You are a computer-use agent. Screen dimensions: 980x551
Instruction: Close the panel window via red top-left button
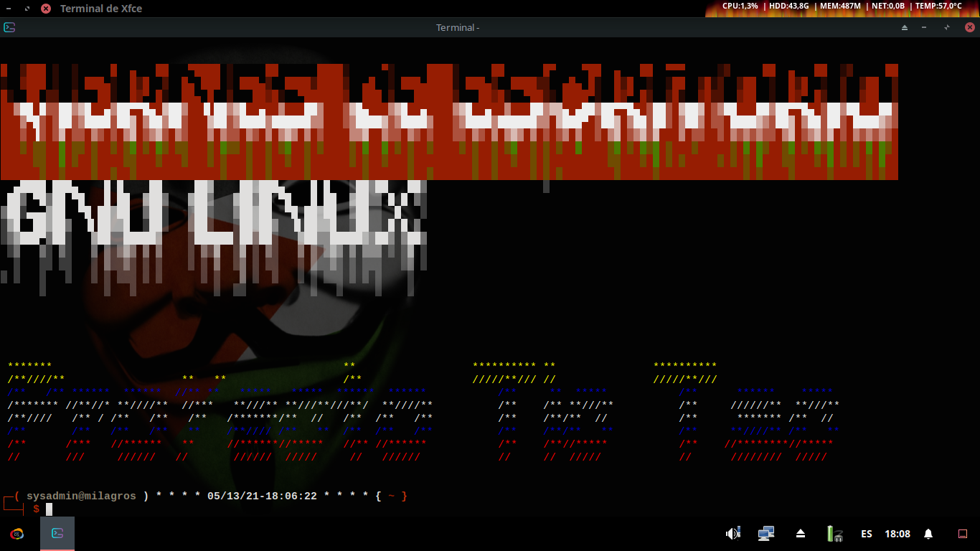pos(46,9)
